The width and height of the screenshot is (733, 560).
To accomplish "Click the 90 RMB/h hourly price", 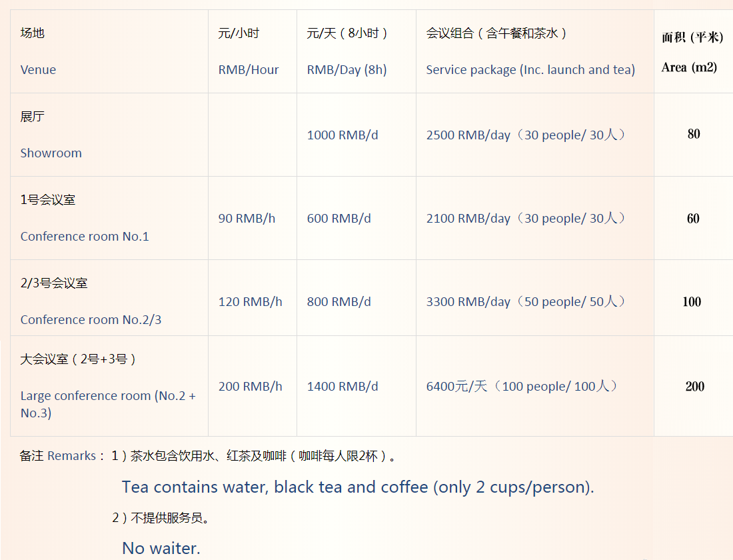I will 247,218.
